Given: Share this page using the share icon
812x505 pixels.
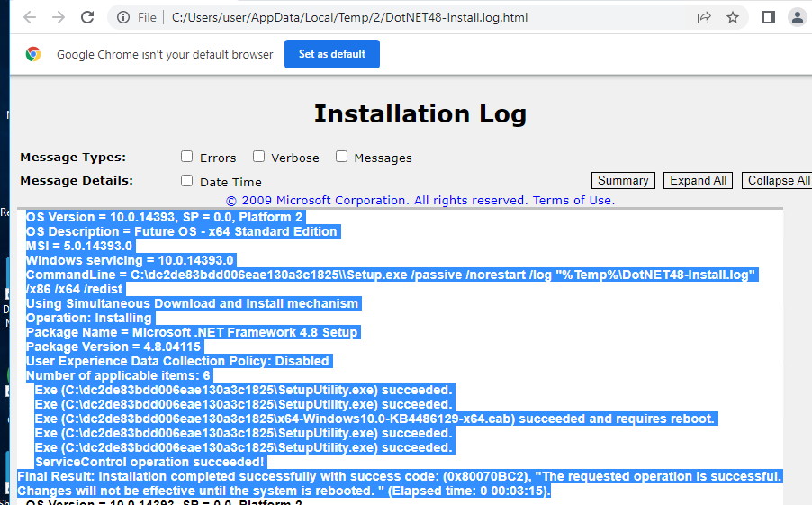Looking at the screenshot, I should click(704, 18).
